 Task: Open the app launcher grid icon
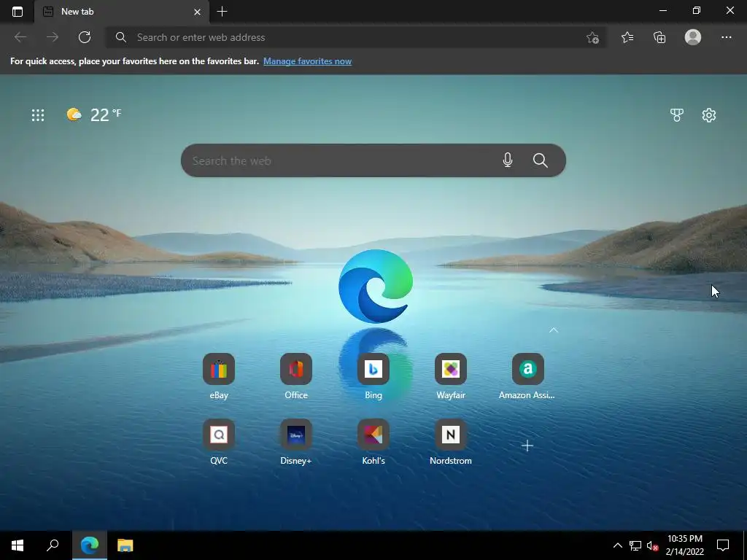coord(38,115)
